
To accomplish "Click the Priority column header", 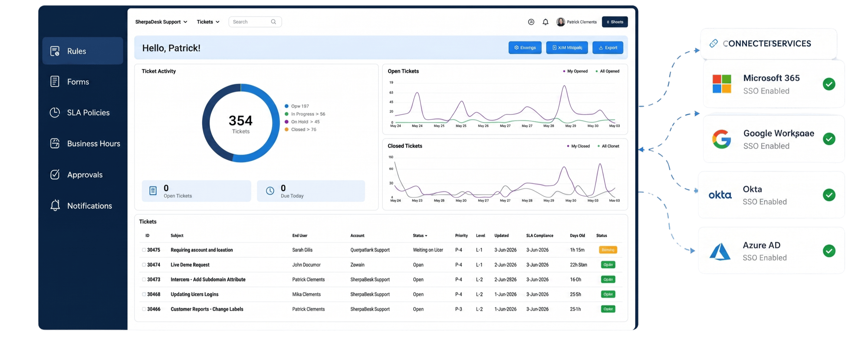I will pos(461,236).
